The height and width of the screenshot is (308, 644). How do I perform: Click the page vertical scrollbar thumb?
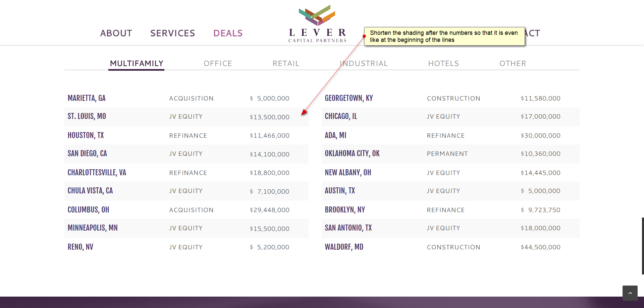click(643, 246)
